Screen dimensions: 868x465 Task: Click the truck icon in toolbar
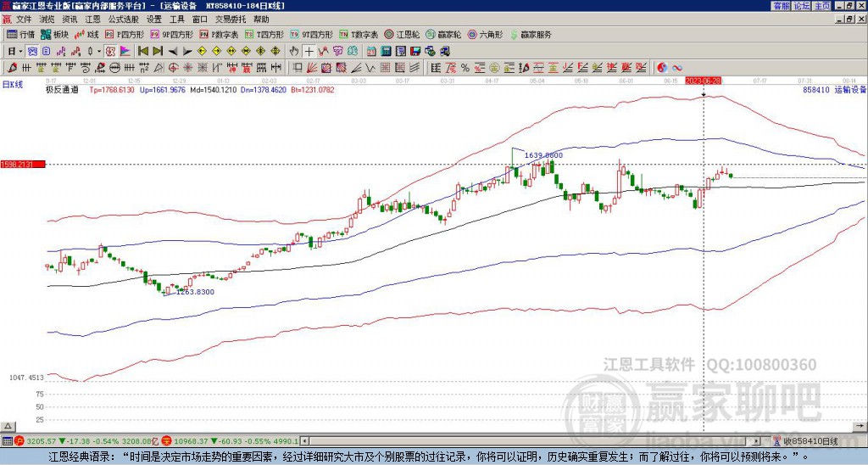coord(445,52)
